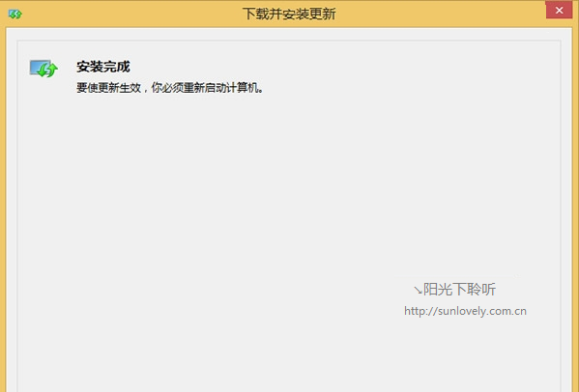This screenshot has height=392, width=579.
Task: Close the 下载并安装更新 dialog
Action: [x=559, y=10]
